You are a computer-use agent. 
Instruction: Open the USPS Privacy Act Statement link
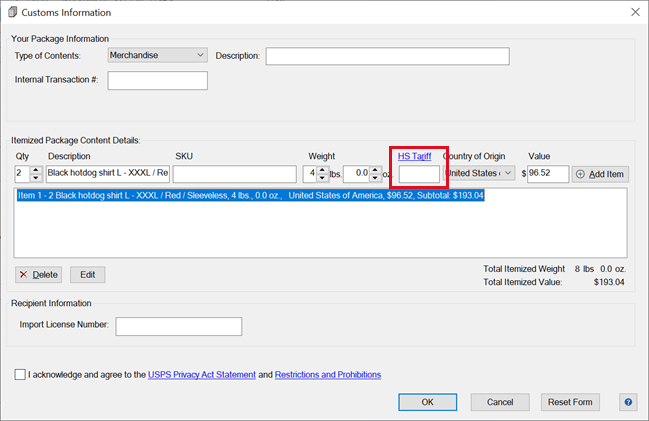201,375
